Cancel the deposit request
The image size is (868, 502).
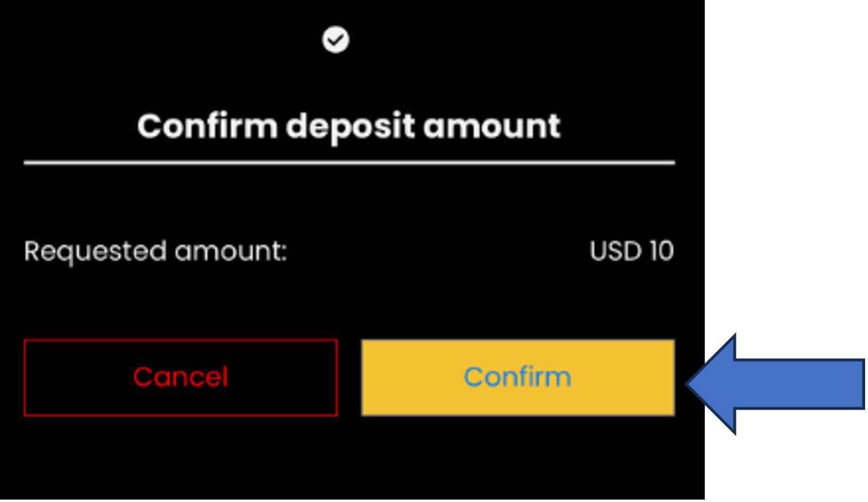pyautogui.click(x=180, y=378)
